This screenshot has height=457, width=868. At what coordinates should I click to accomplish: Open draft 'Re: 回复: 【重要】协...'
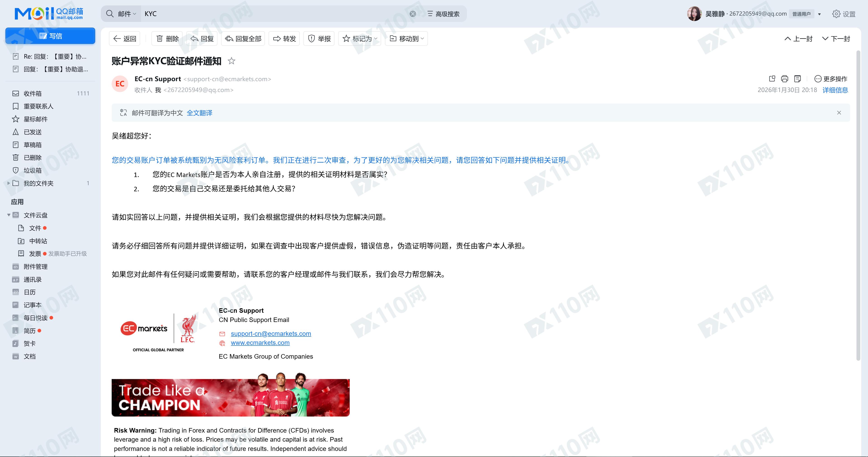point(50,57)
